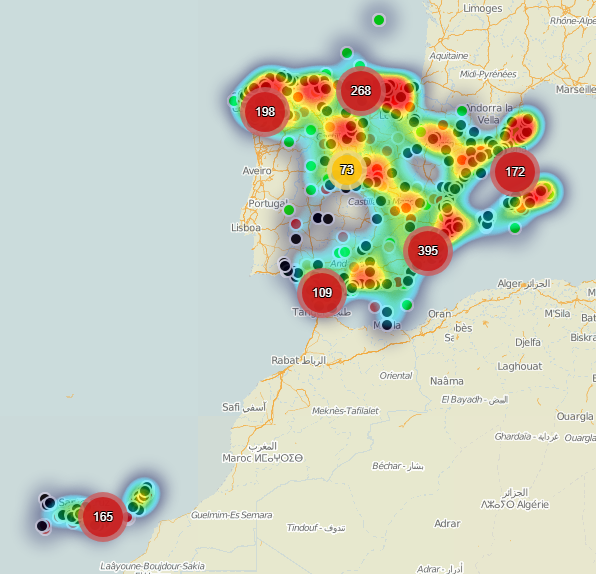
Task: Click the Midi-Pyrénées region label
Action: click(488, 74)
